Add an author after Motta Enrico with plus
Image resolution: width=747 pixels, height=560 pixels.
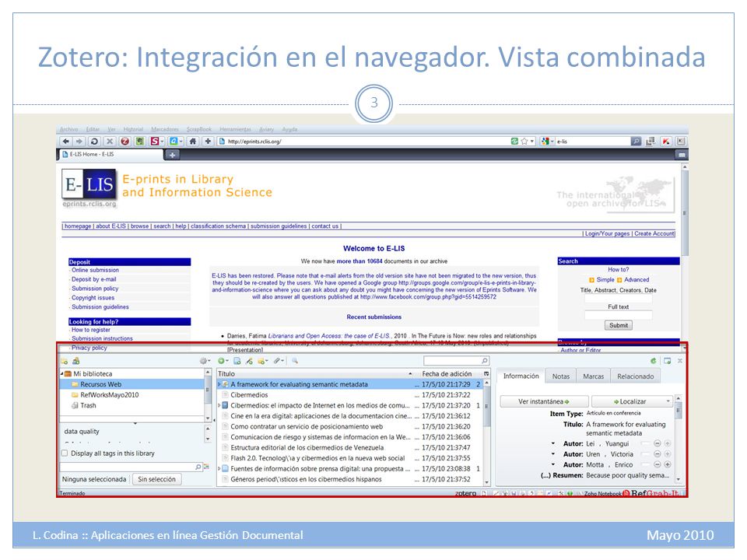[668, 464]
